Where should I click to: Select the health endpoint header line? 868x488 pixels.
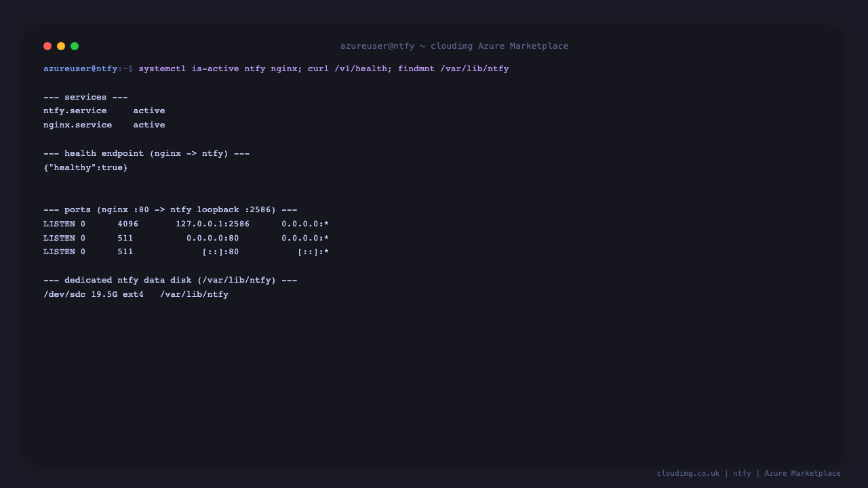146,153
